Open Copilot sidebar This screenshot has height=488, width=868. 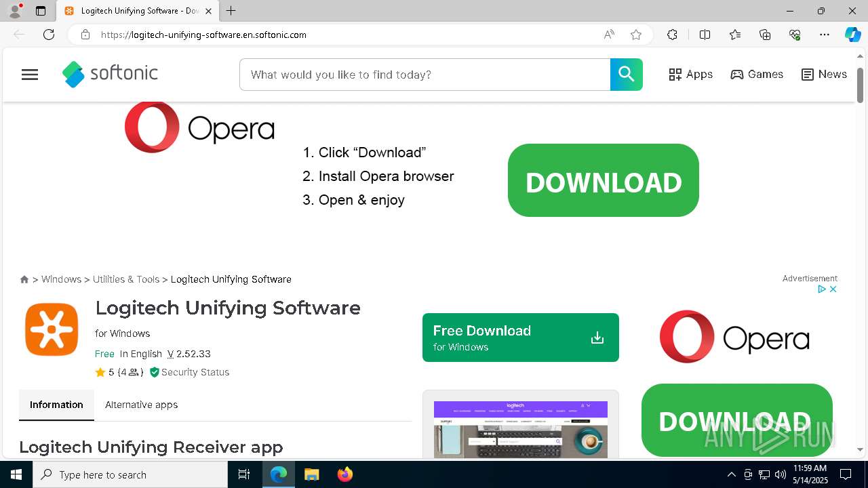(852, 35)
